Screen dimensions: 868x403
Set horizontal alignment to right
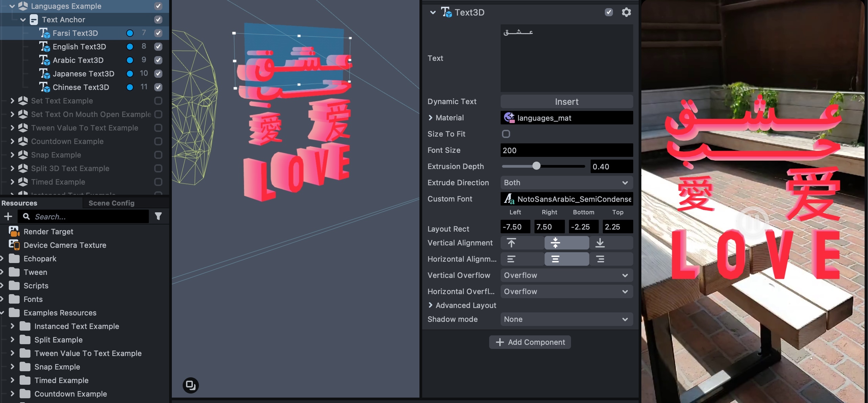[600, 259]
